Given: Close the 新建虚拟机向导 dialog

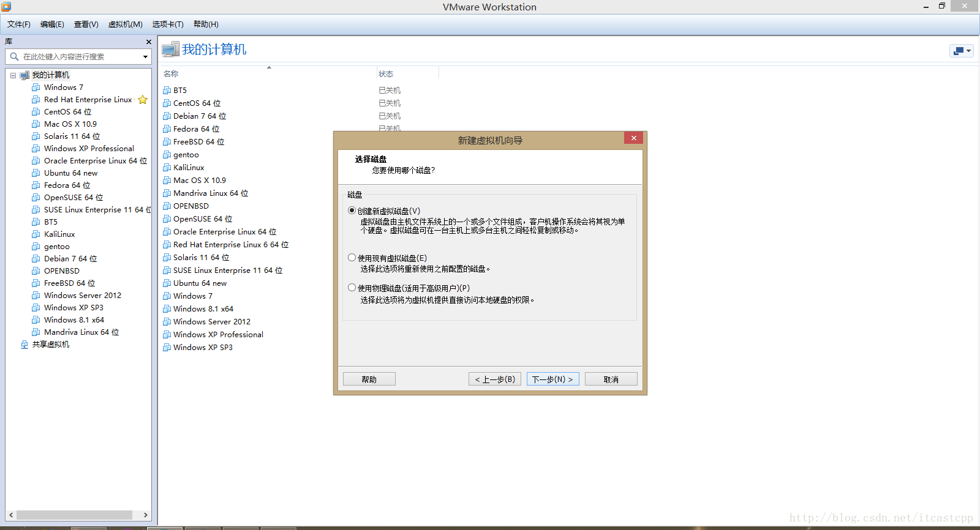Looking at the screenshot, I should click(634, 138).
